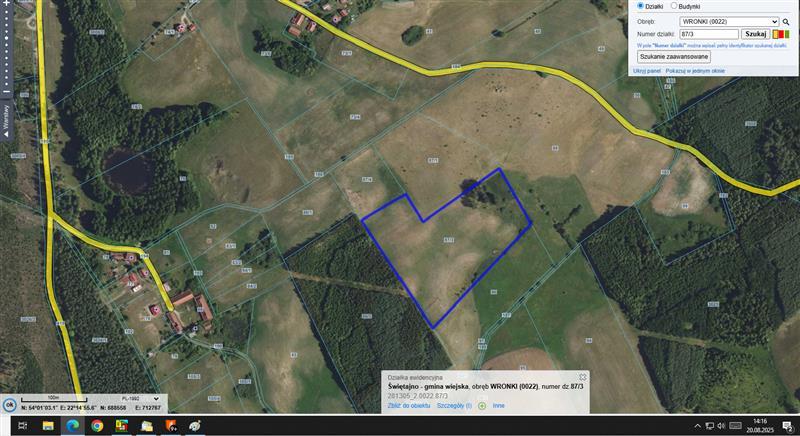Screen dimensions: 800x436
Task: Open the Obręb WRONKI (0022) dropdown
Action: [729, 21]
